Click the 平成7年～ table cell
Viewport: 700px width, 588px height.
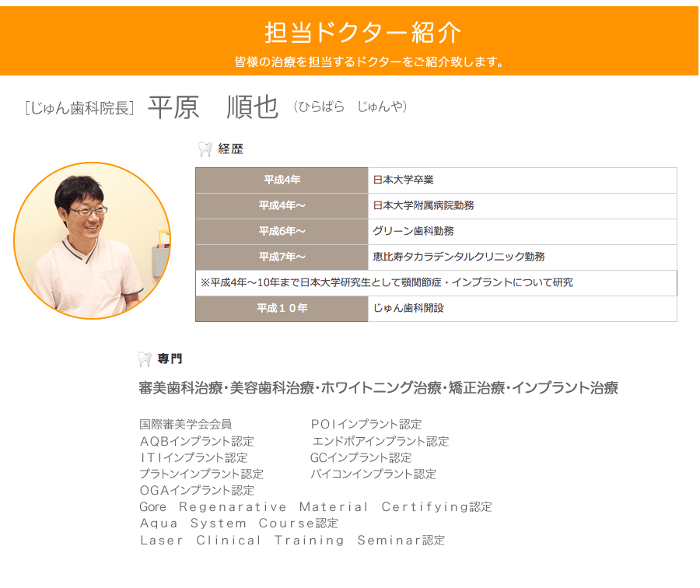pyautogui.click(x=282, y=257)
